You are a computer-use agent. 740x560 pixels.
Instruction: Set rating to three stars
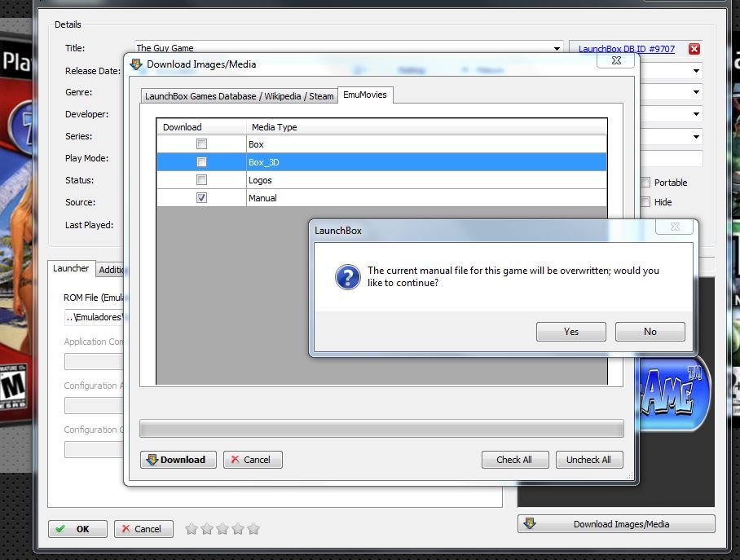point(222,529)
